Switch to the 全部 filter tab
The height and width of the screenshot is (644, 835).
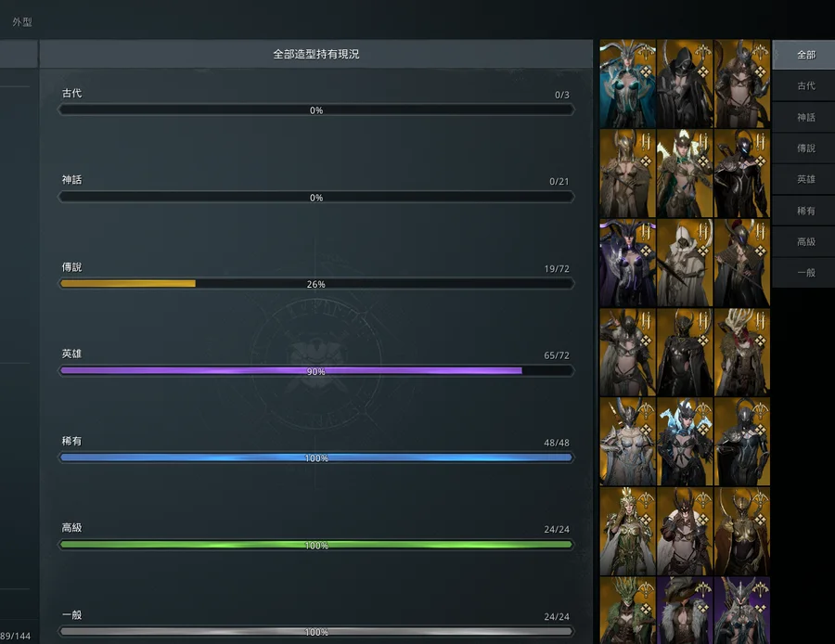point(804,55)
